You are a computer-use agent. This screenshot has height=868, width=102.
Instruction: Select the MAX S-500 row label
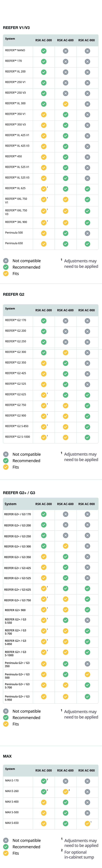point(12,812)
